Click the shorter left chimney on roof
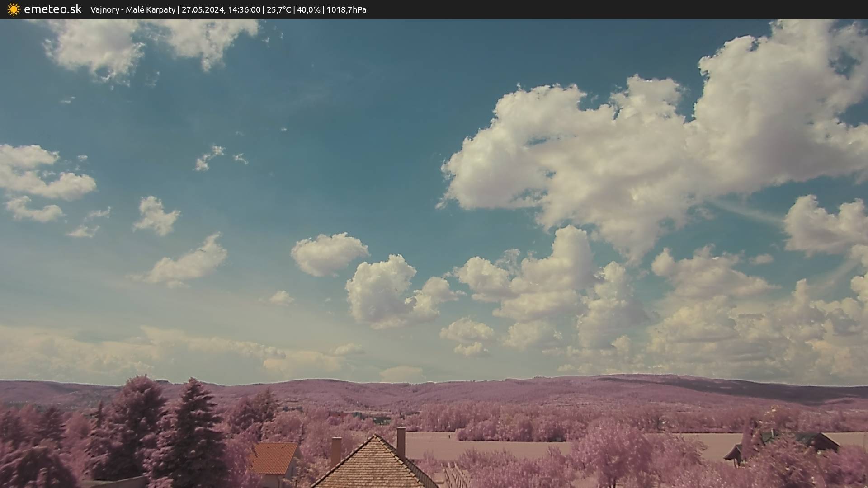The image size is (868, 488). click(x=335, y=450)
